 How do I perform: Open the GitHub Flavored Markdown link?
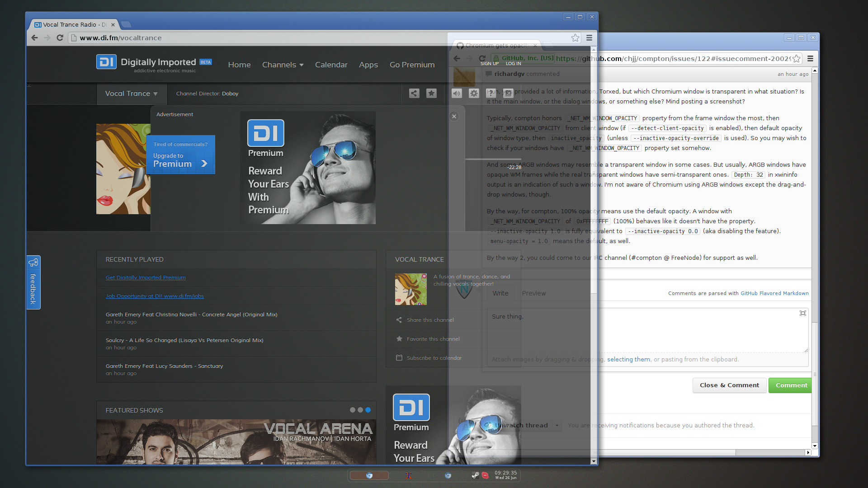pyautogui.click(x=774, y=293)
